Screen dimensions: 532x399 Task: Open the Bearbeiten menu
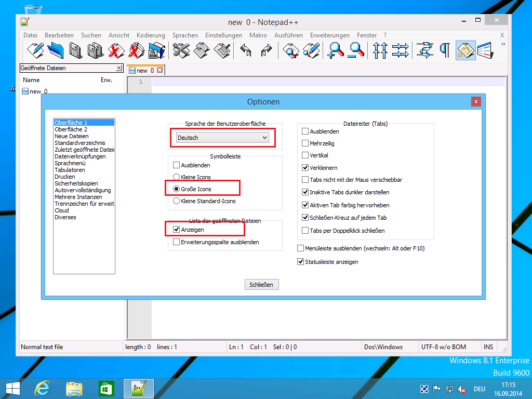click(x=59, y=35)
